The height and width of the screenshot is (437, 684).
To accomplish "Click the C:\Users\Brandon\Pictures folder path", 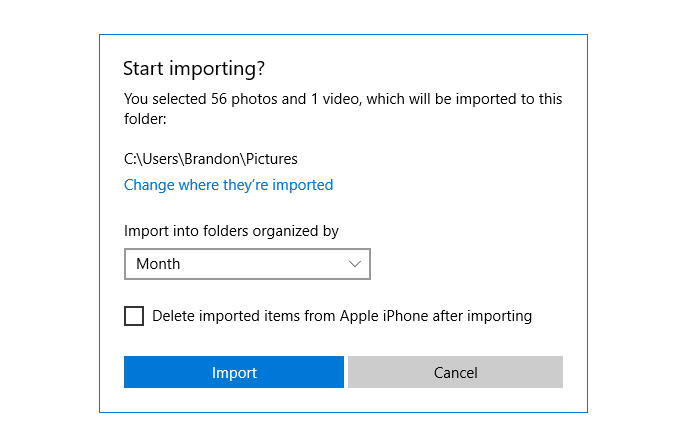I will (210, 158).
